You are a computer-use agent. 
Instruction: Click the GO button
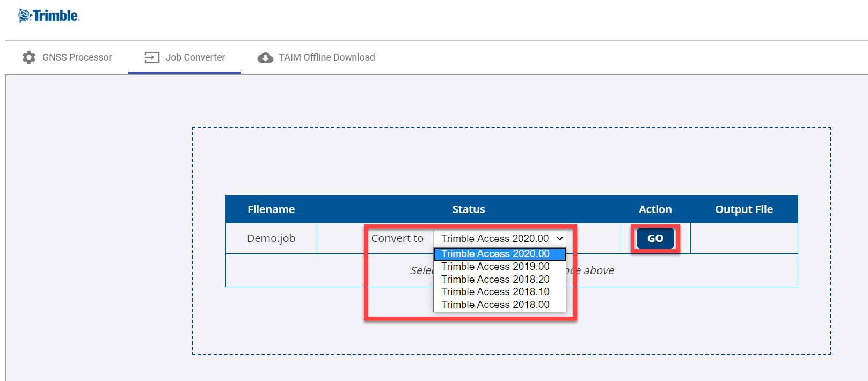pyautogui.click(x=655, y=238)
